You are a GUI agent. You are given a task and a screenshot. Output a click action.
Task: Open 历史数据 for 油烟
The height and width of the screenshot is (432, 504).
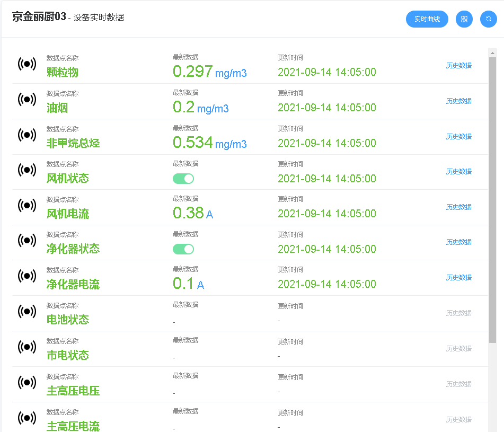coord(458,101)
